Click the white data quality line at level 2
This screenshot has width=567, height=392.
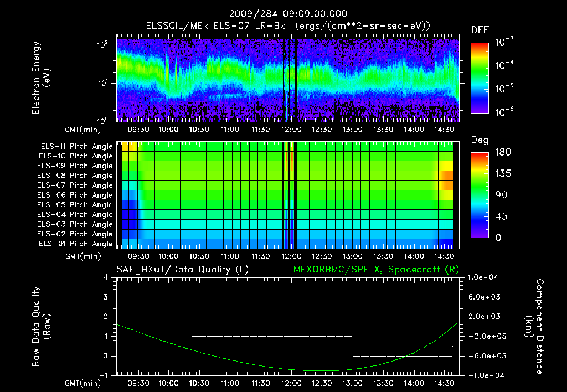[x=157, y=317]
